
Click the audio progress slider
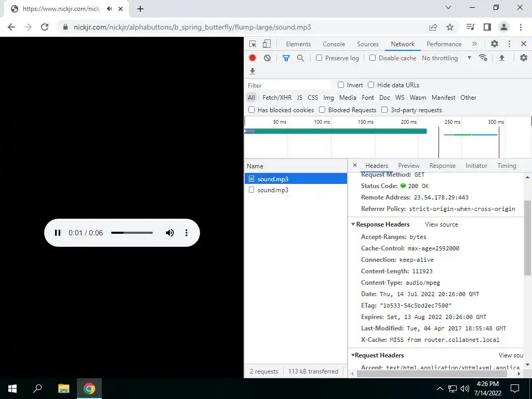coord(132,233)
